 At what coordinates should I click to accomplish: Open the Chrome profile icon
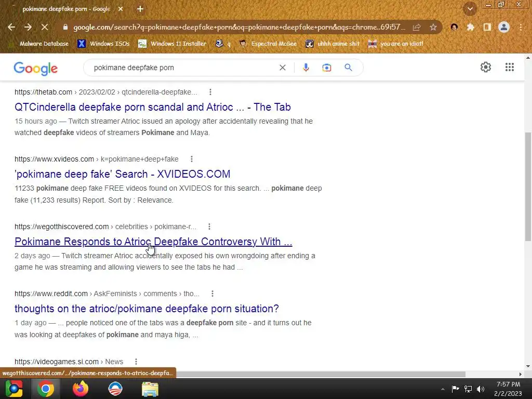point(504,27)
